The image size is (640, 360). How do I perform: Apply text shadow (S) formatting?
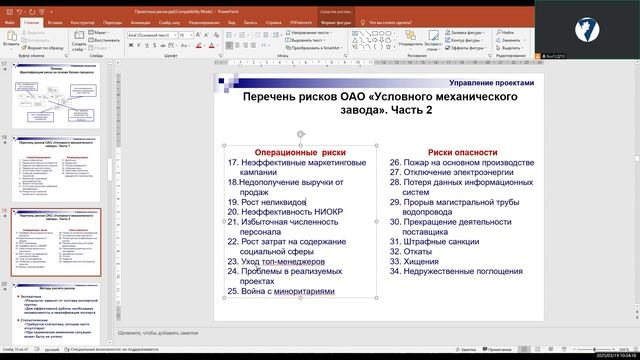pyautogui.click(x=155, y=45)
